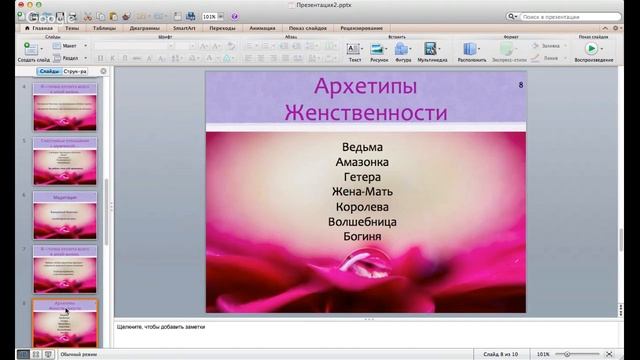The height and width of the screenshot is (360, 640).
Task: Center text in paragraph group
Action: click(260, 58)
